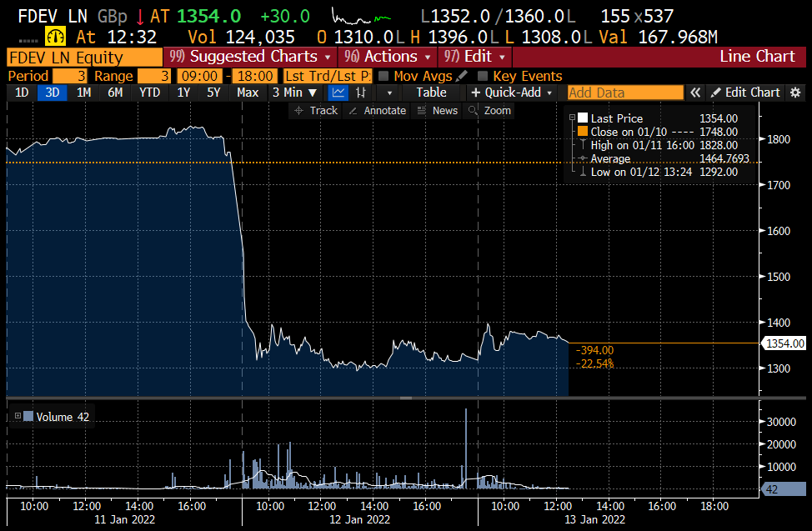Screen dimensions: 812x531
Task: Click the Vol 124,035 header value
Action: pyautogui.click(x=241, y=37)
